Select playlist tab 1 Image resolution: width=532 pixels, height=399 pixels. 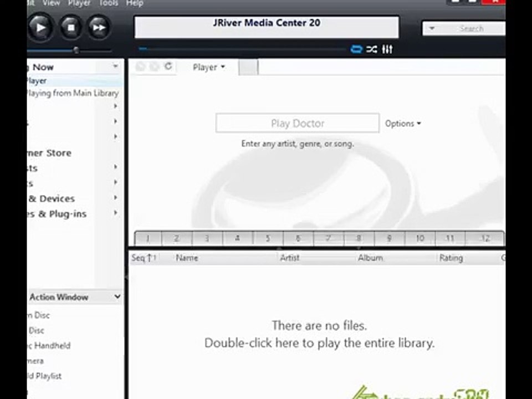point(148,238)
